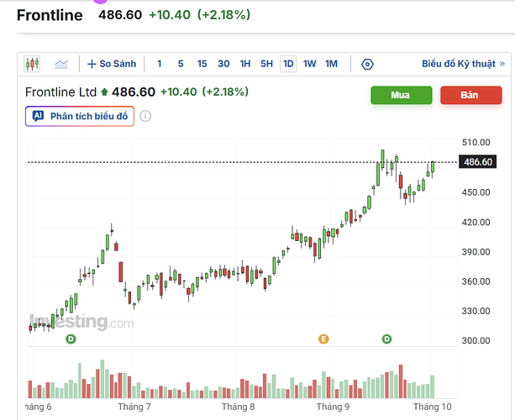Click the Tháng 8 date axis label
515x420 pixels.
[238, 407]
